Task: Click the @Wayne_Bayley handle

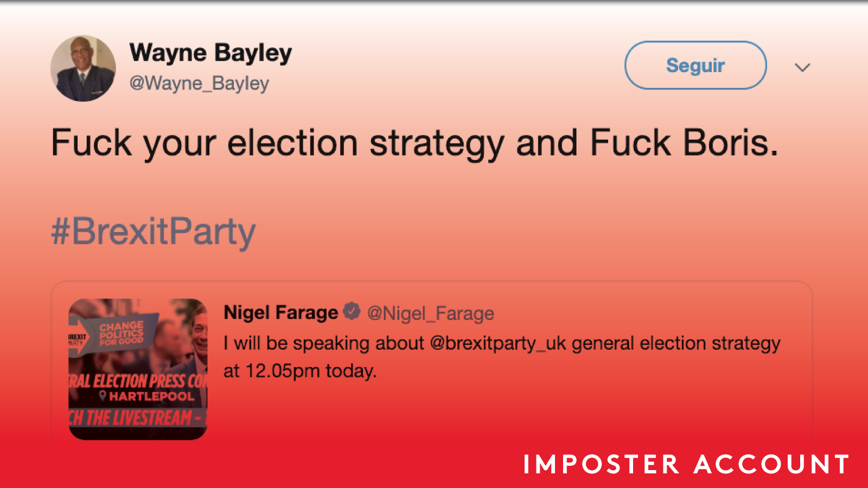Action: tap(199, 84)
